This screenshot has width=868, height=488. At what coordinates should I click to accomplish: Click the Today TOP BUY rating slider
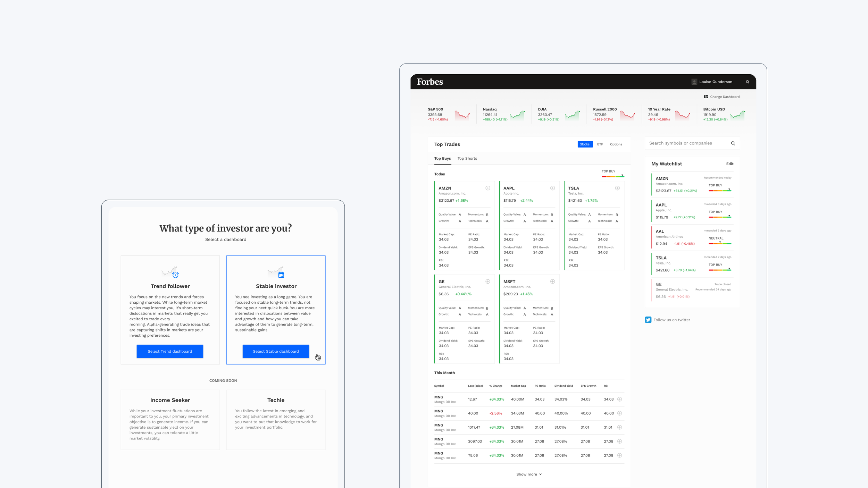612,176
